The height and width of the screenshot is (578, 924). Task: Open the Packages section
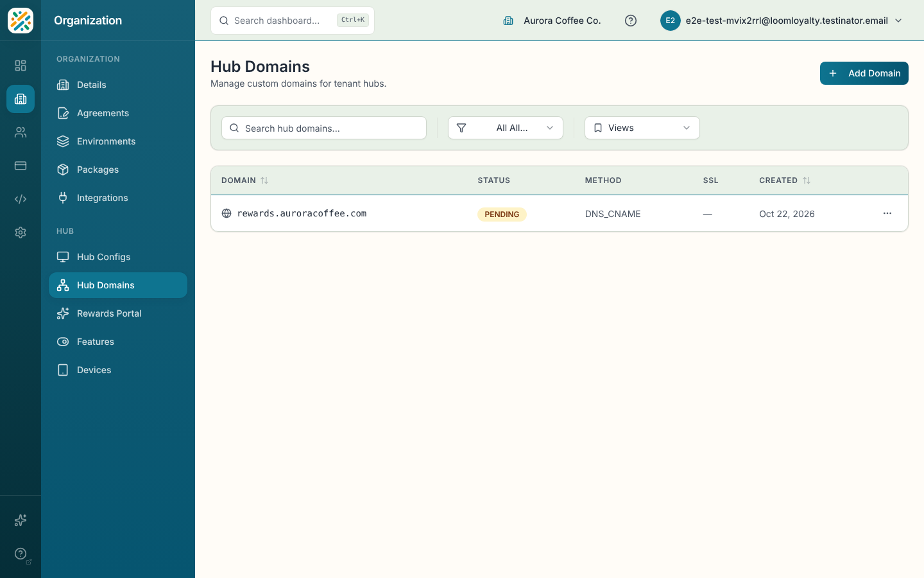click(118, 170)
